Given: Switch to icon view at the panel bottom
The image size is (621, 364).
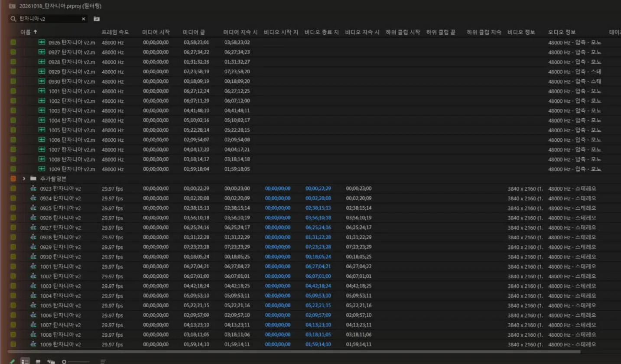Looking at the screenshot, I should tap(38, 361).
